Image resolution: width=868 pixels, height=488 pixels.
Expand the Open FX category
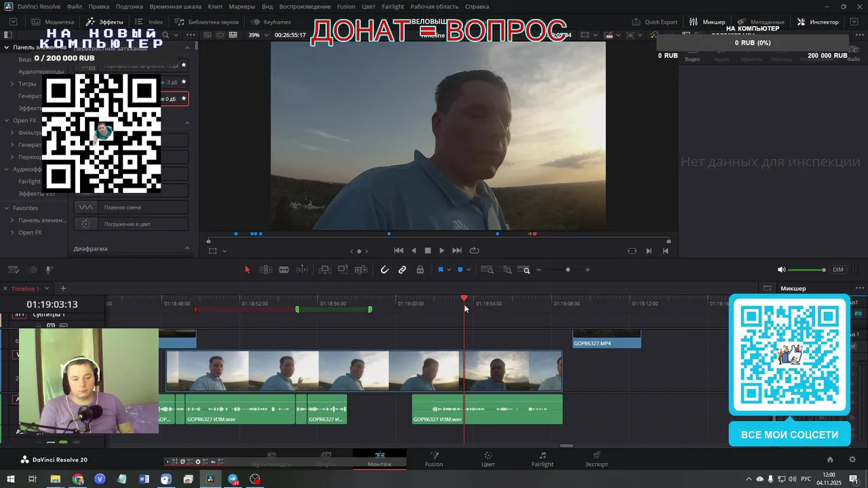tap(6, 120)
